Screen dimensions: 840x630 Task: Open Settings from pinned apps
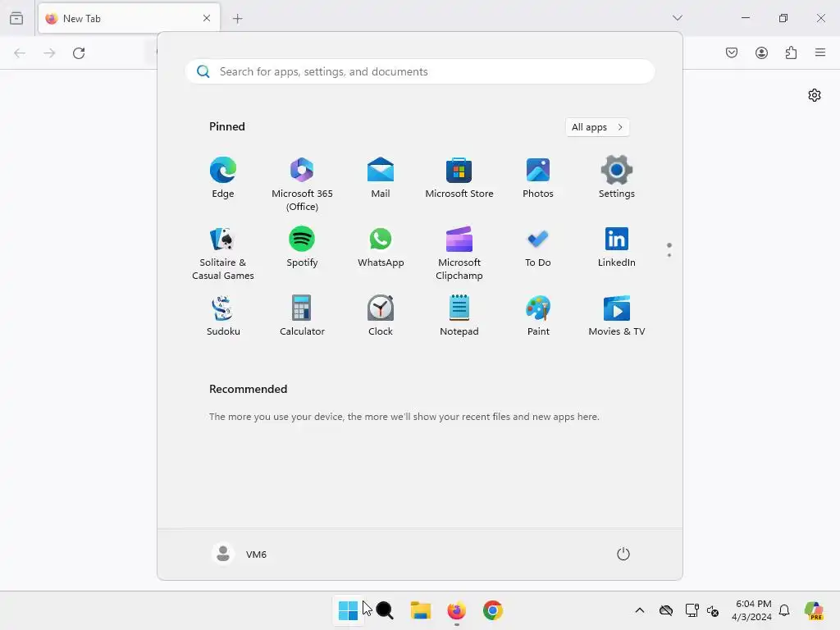coord(617,178)
